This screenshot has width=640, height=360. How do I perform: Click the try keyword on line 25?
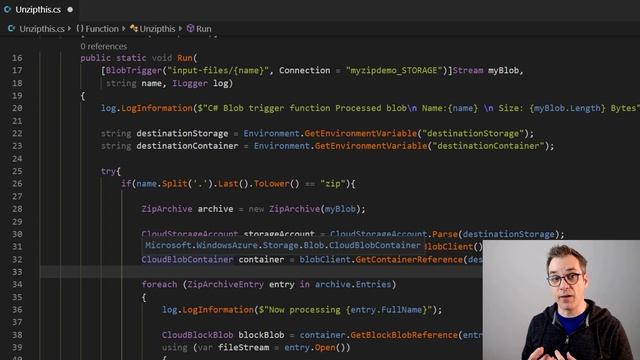point(108,171)
